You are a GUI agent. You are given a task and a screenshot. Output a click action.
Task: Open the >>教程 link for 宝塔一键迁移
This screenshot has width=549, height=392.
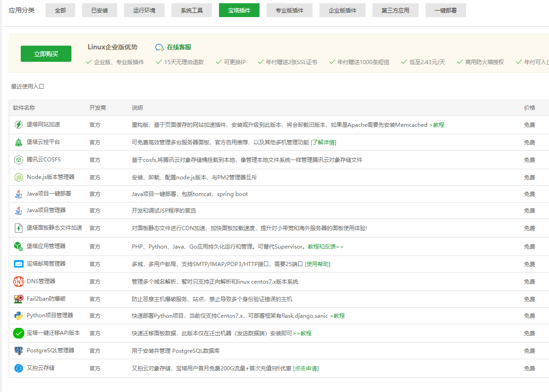pos(302,333)
